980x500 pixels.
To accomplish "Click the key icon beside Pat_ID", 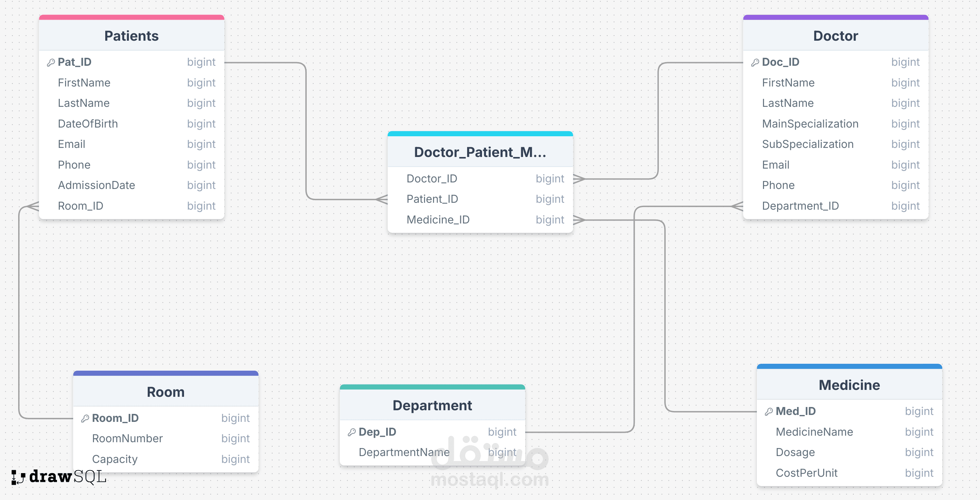I will tap(51, 62).
